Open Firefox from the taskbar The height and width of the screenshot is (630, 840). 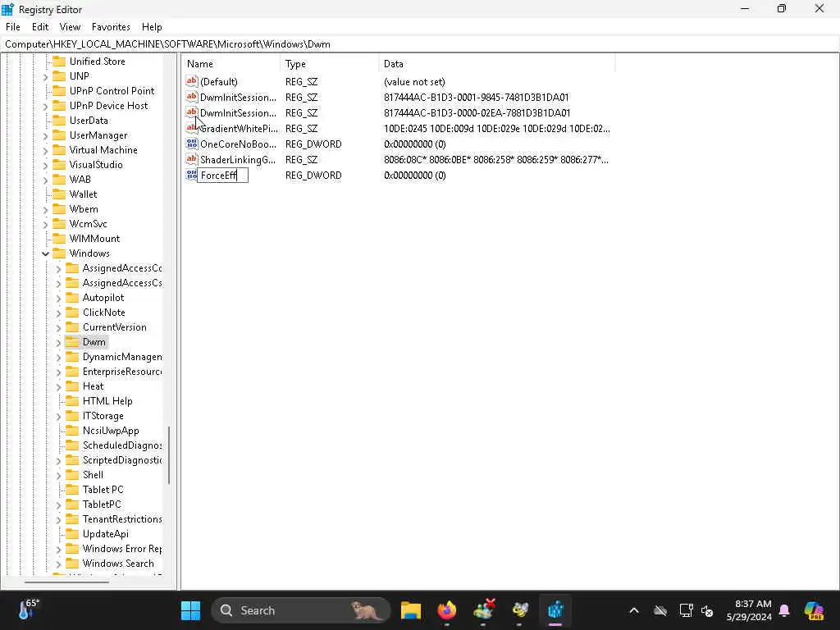tap(447, 610)
